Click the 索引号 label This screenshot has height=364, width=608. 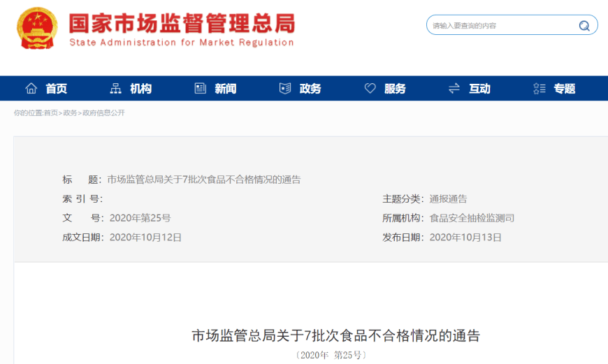pos(82,199)
